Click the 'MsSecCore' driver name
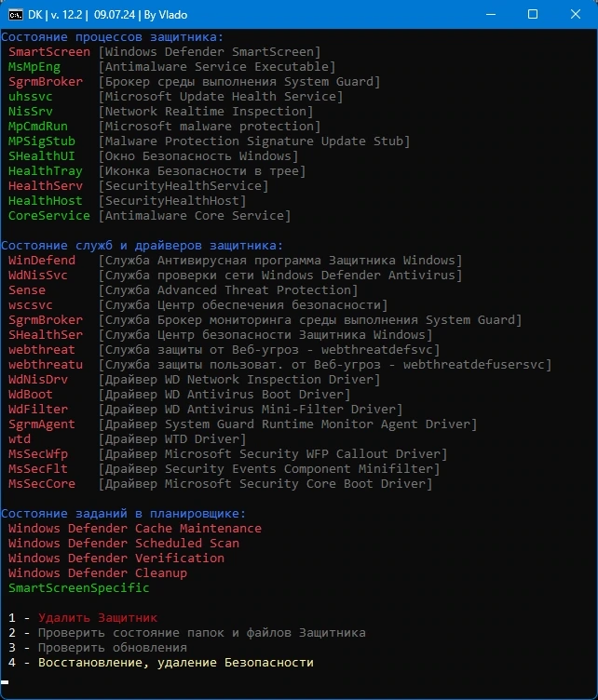 [x=42, y=483]
